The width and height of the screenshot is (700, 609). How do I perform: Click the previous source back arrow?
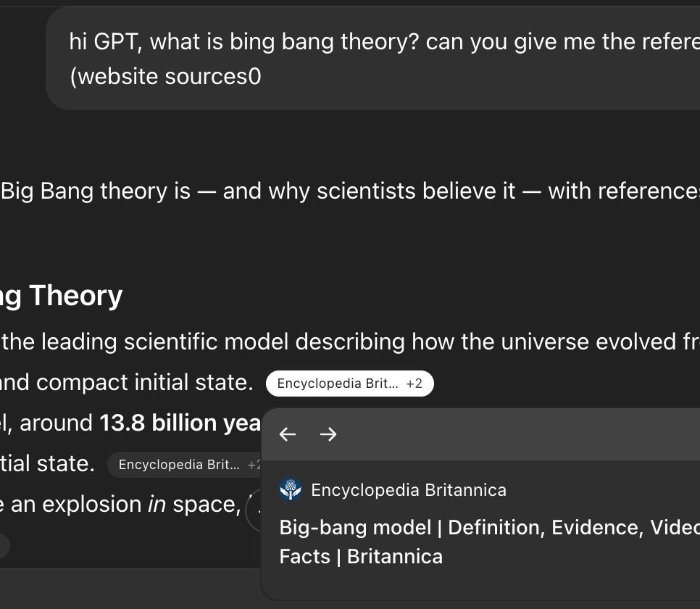click(288, 434)
